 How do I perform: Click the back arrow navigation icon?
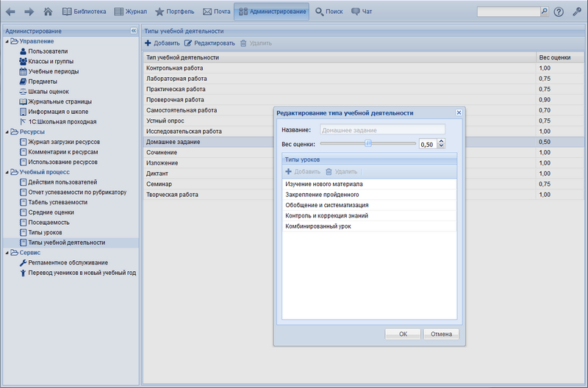point(11,12)
